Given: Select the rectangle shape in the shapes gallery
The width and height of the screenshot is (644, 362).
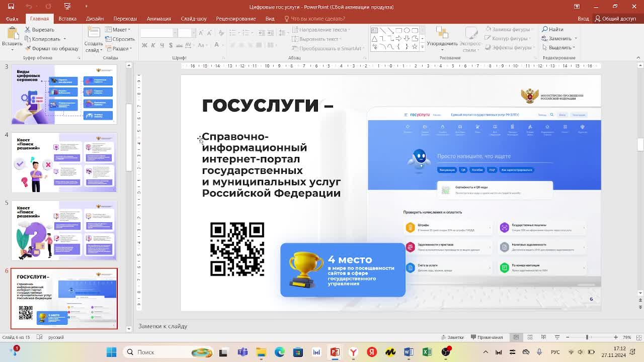Looking at the screenshot, I should click(x=398, y=31).
